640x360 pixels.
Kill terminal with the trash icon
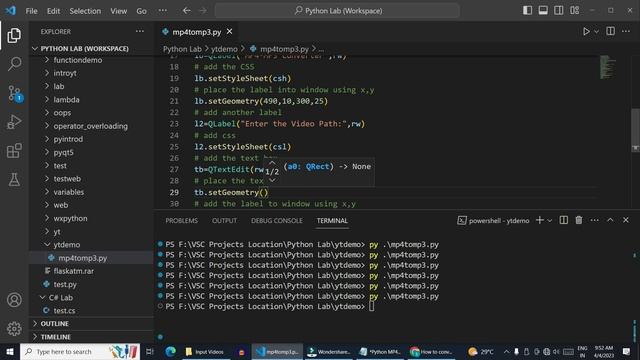(579, 220)
